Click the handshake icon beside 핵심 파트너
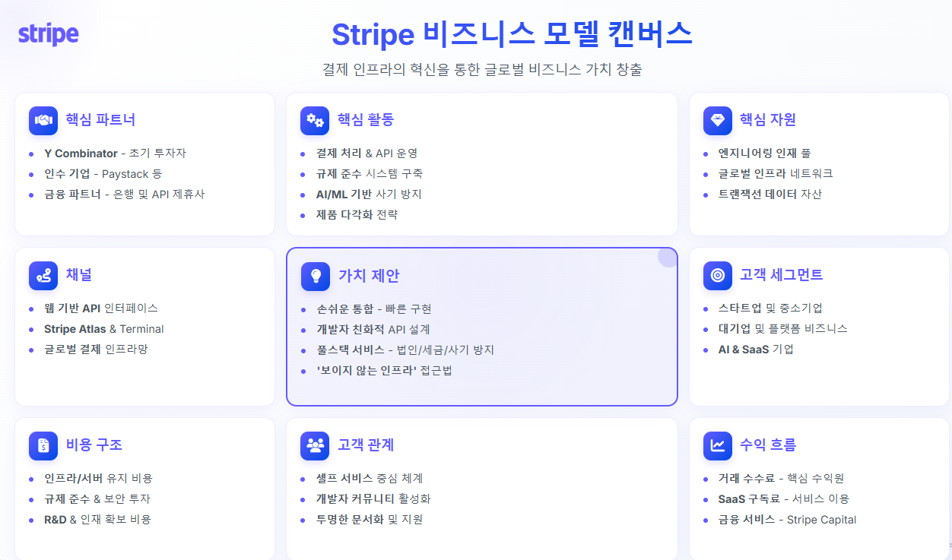Viewport: 952px width, 560px height. (43, 120)
